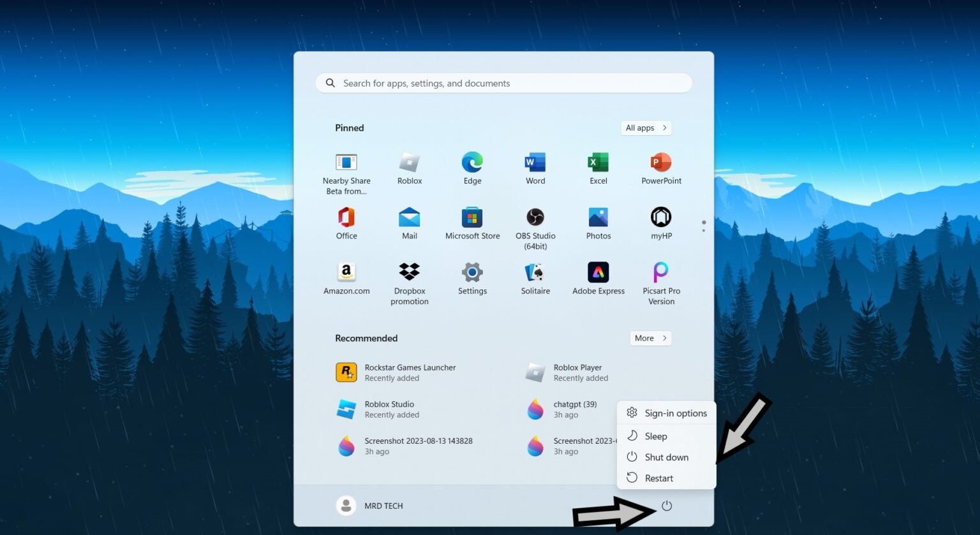Click the power button

[666, 506]
